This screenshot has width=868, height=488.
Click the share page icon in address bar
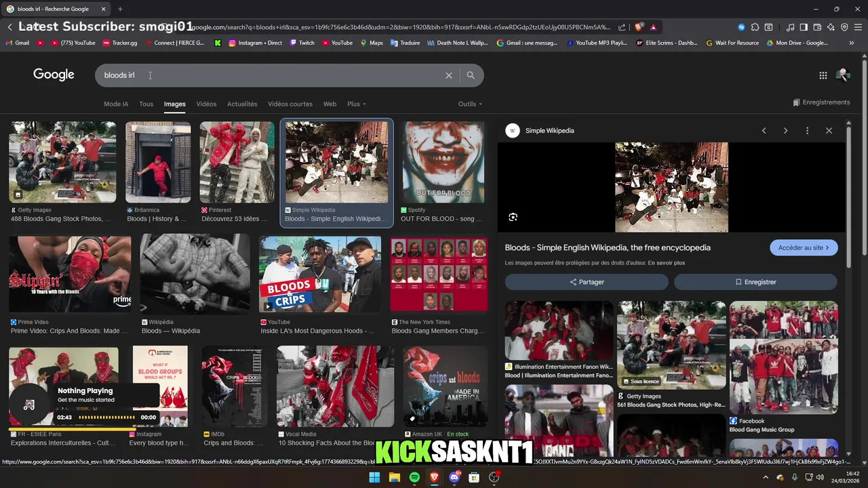622,27
